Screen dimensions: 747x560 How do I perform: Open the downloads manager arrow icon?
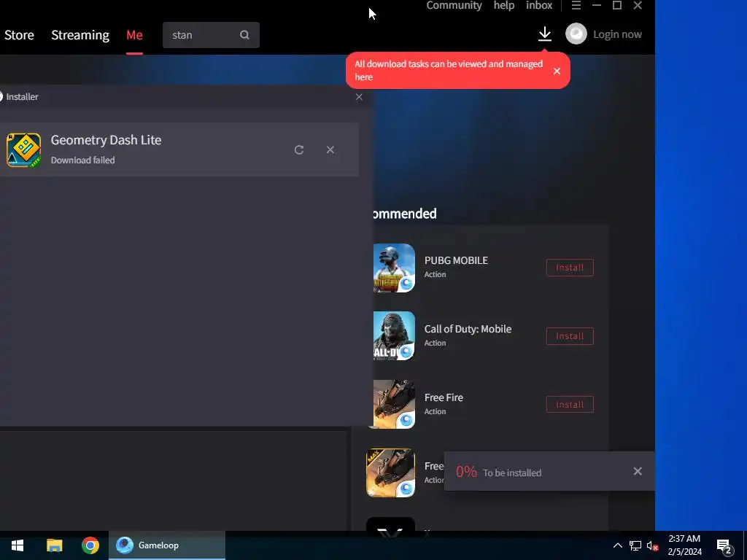(544, 34)
